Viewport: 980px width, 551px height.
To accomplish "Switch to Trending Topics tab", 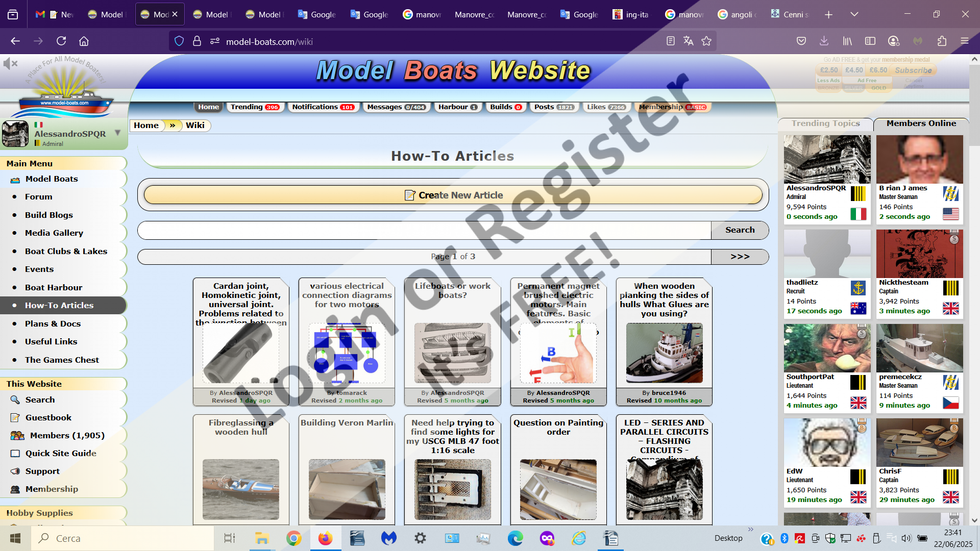I will point(825,123).
